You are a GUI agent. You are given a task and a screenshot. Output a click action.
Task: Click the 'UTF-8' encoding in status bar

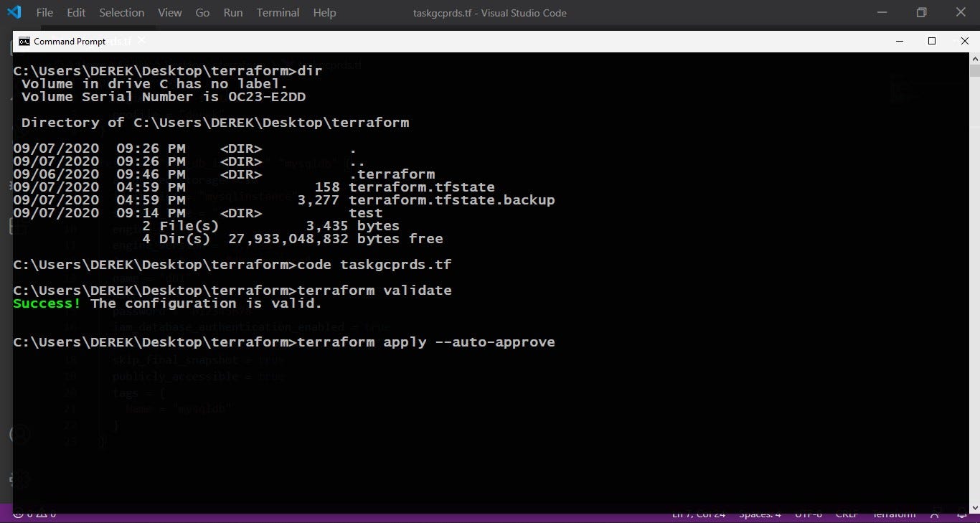[809, 514]
